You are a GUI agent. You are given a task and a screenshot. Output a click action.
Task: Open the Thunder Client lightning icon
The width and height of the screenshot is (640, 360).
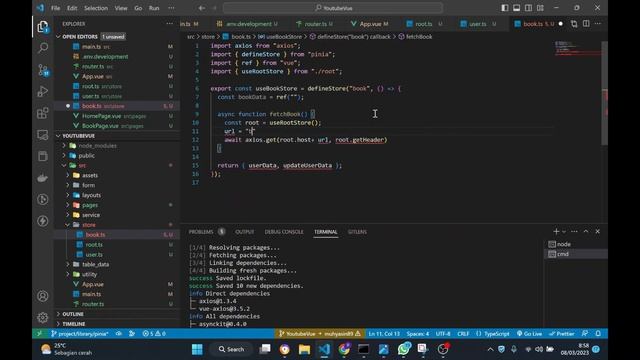[43, 221]
